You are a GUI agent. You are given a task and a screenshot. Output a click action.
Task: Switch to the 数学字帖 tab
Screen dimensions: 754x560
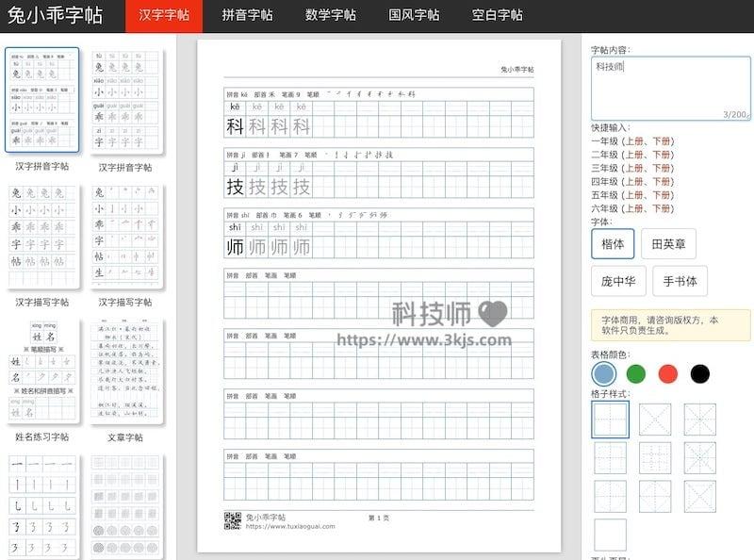point(331,15)
